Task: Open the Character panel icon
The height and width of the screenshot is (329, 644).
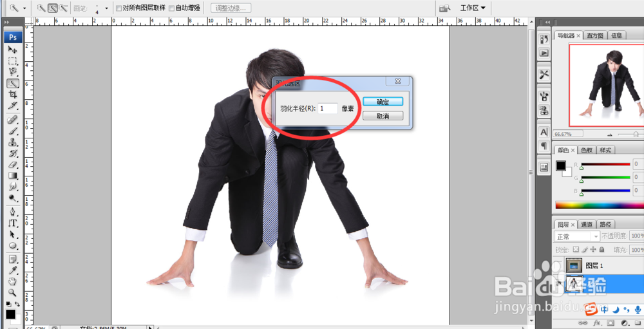Action: [544, 132]
